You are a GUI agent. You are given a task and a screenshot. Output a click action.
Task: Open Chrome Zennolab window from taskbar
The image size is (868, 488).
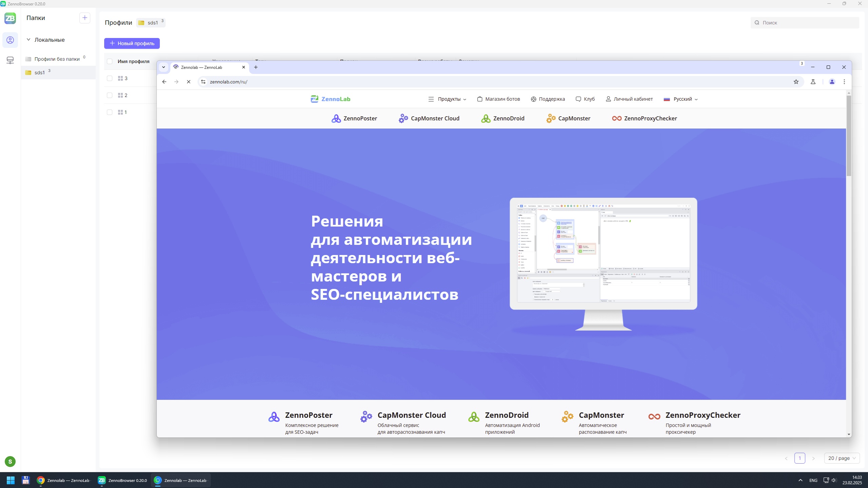coord(63,480)
